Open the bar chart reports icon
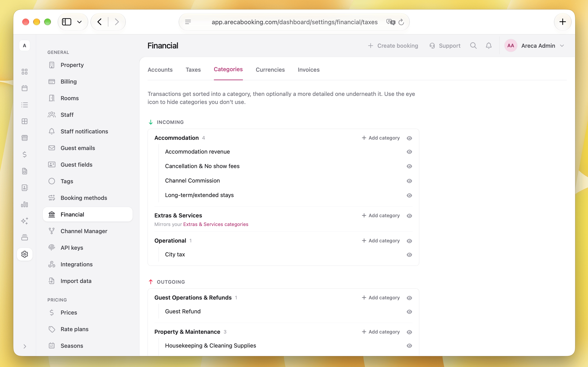This screenshot has width=588, height=367. point(24,204)
